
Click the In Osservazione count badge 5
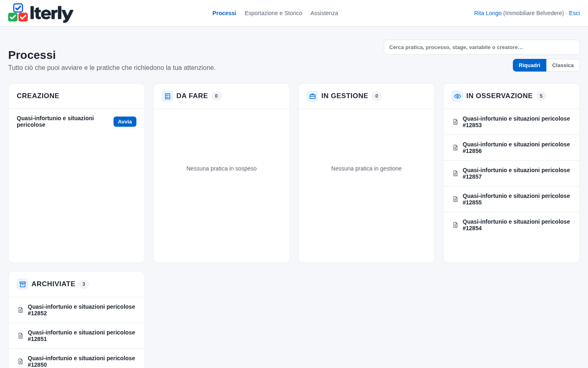pos(541,96)
